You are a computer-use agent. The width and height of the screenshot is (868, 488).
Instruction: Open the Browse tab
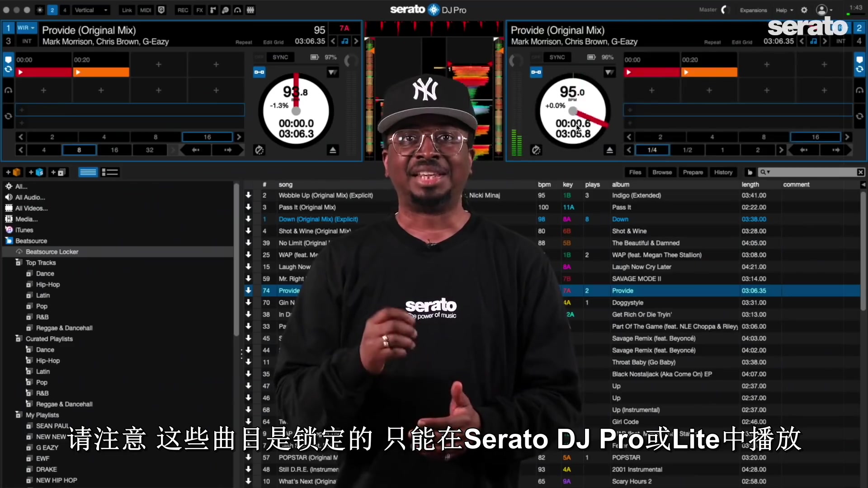pos(662,172)
